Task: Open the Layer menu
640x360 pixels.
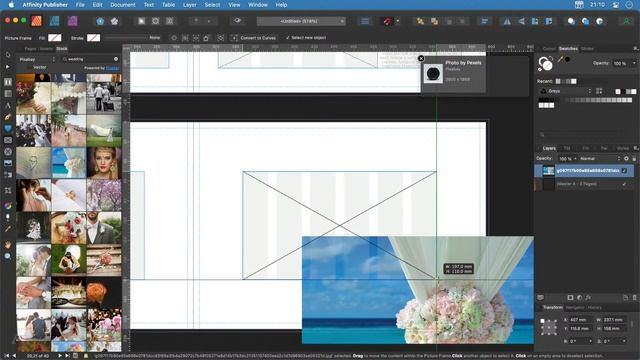Action: tap(189, 5)
